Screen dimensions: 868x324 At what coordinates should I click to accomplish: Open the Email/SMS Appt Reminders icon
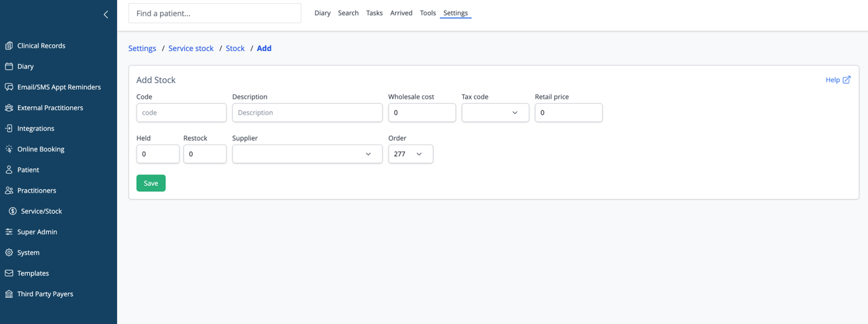click(x=9, y=87)
